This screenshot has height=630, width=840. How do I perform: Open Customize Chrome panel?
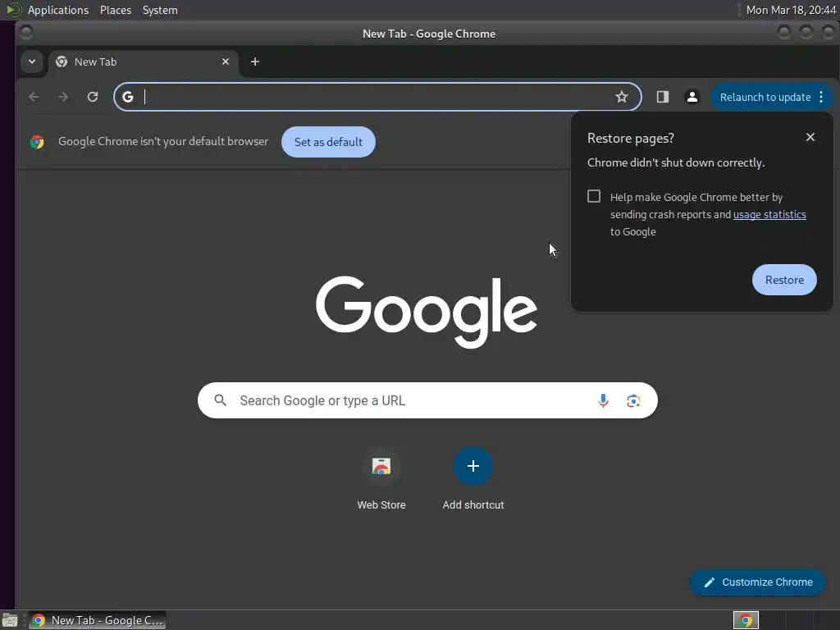[x=758, y=582]
